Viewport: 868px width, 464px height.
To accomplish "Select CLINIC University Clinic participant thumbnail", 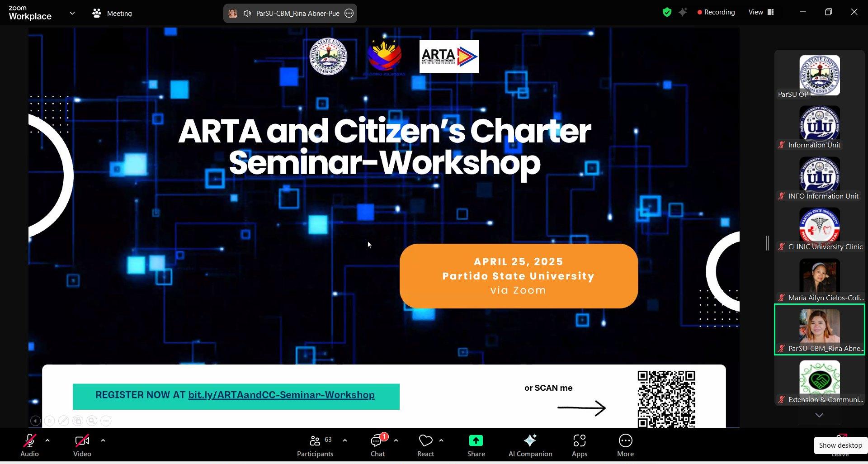I will pyautogui.click(x=819, y=228).
